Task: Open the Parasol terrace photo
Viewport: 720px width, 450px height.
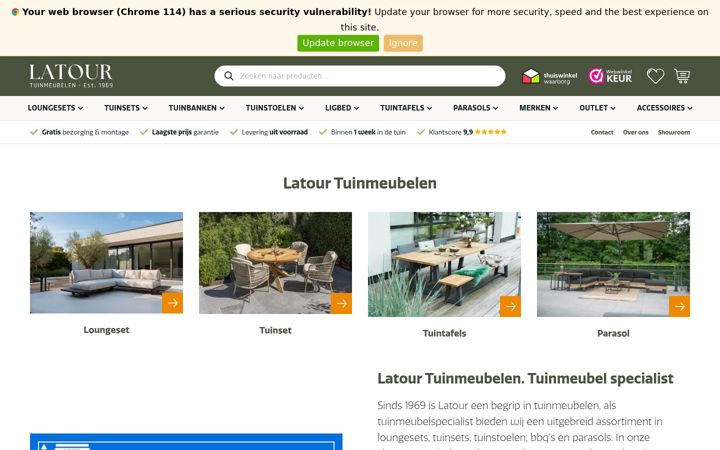Action: click(613, 264)
